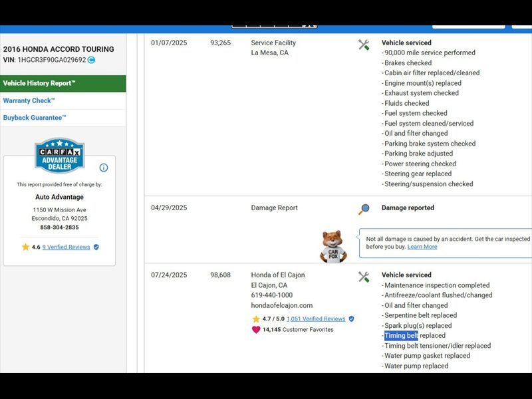Screen dimensions: 532x399
Task: Click the magnifier Damage reported icon
Action: tap(364, 209)
